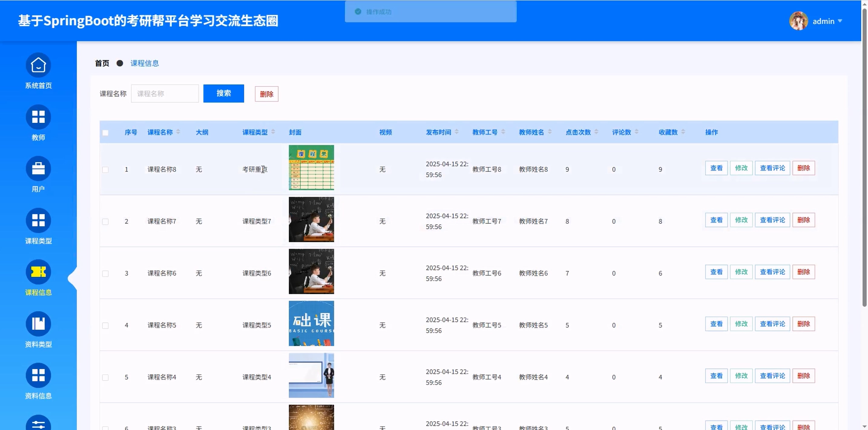
Task: Select the 课程类型 sidebar icon
Action: coord(38,220)
